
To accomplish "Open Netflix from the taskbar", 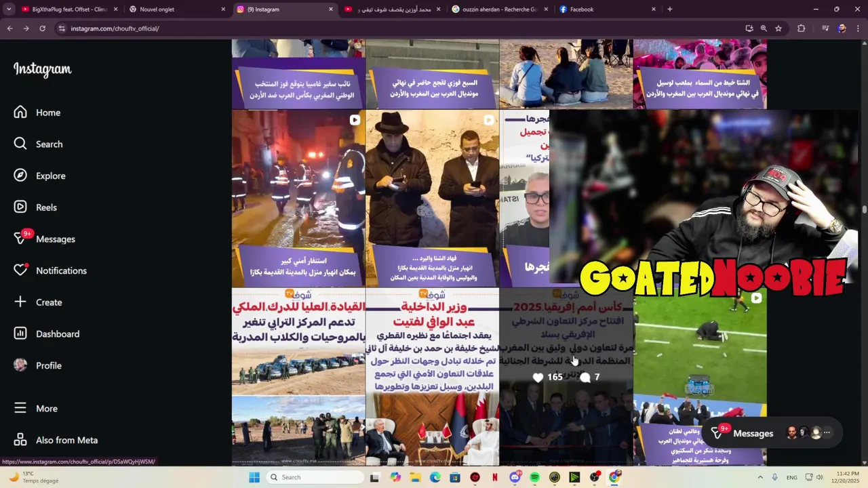I will (495, 477).
